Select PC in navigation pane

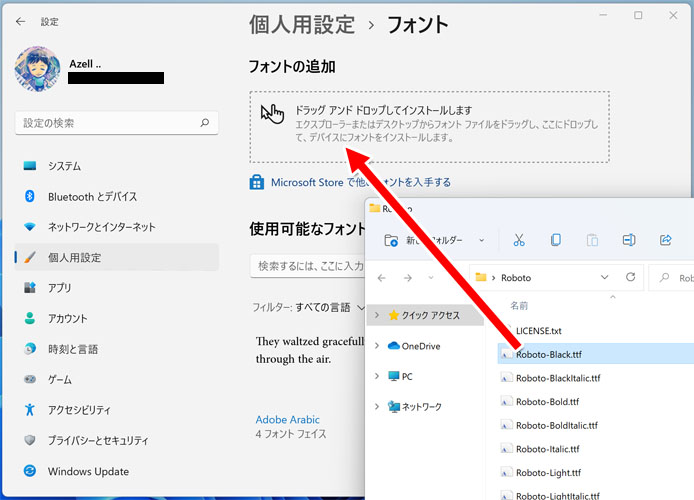(400, 377)
